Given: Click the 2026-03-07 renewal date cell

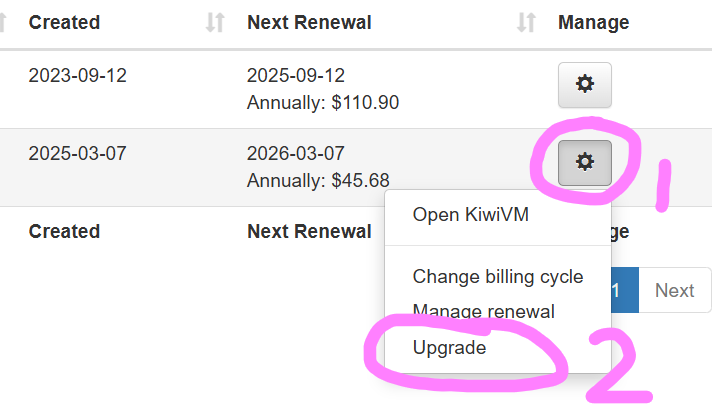Looking at the screenshot, I should [x=296, y=153].
